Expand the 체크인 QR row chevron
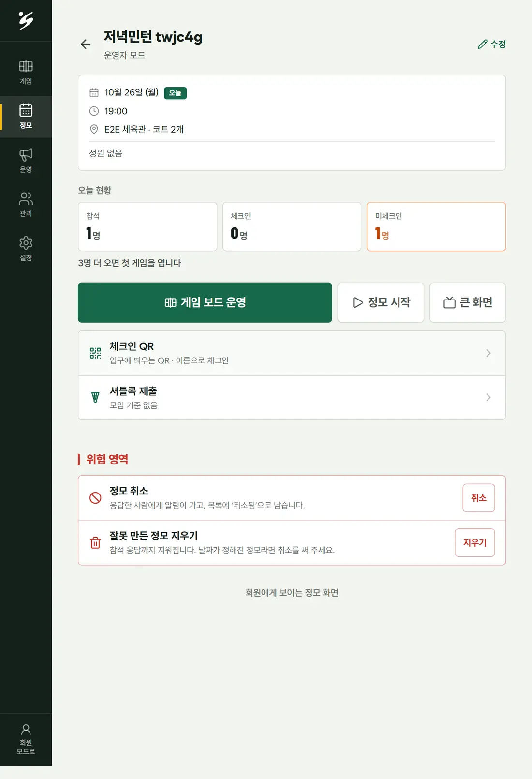Image resolution: width=532 pixels, height=779 pixels. pyautogui.click(x=488, y=353)
